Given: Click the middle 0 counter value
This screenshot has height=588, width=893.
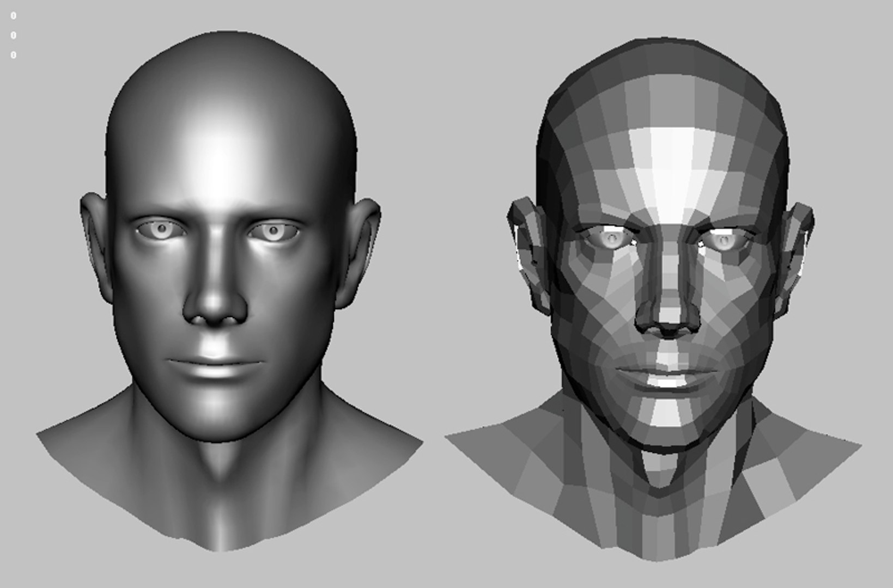Looking at the screenshot, I should coord(14,35).
